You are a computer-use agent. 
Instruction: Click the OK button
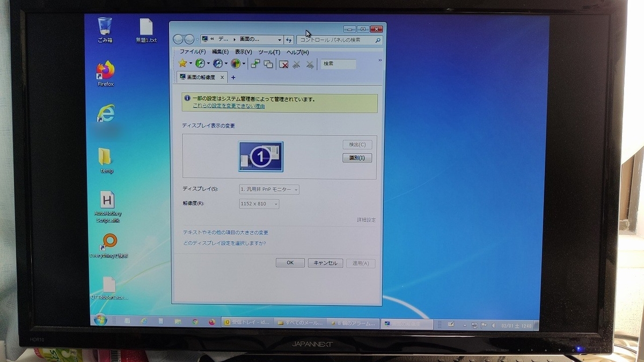[290, 263]
